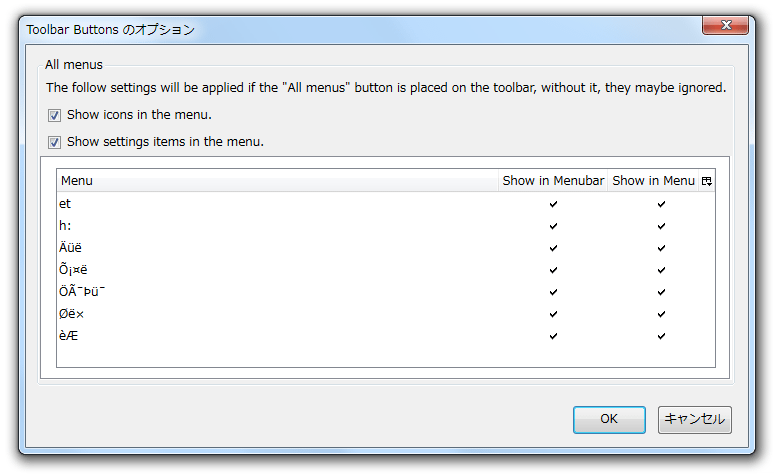Uncheck 'Show settings items in the menu'
The height and width of the screenshot is (476, 777).
55,143
